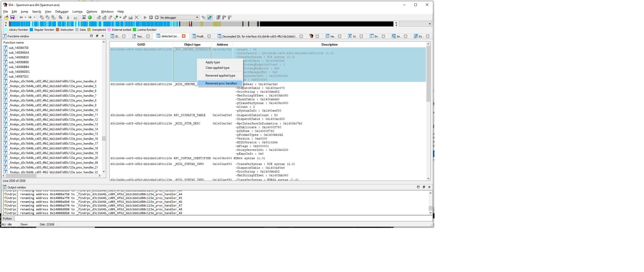Open the No debugger dropdown
The width and height of the screenshot is (644, 272).
197,17
